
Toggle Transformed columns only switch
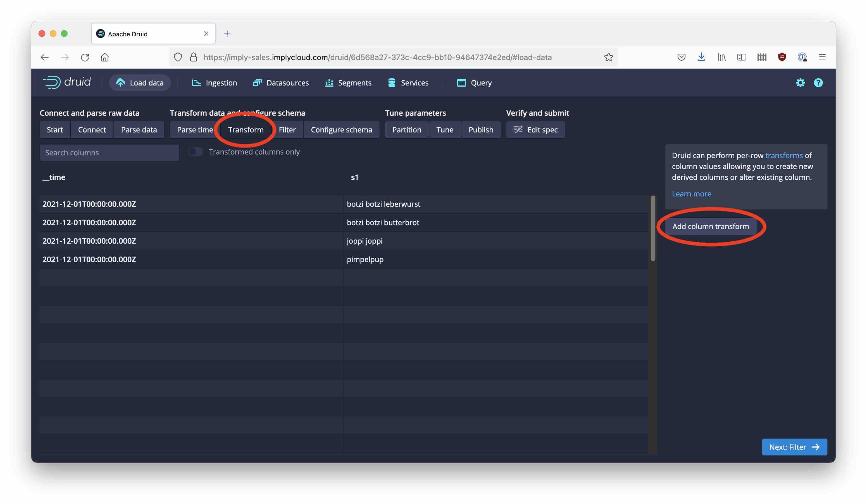[196, 152]
